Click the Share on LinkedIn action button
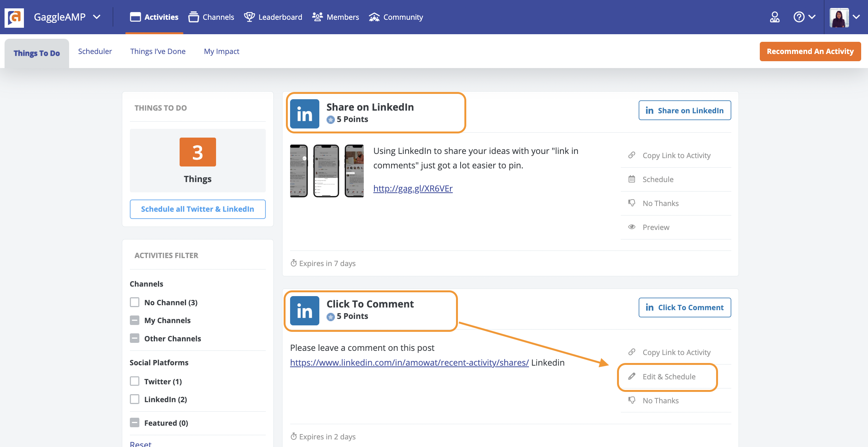 pos(685,110)
